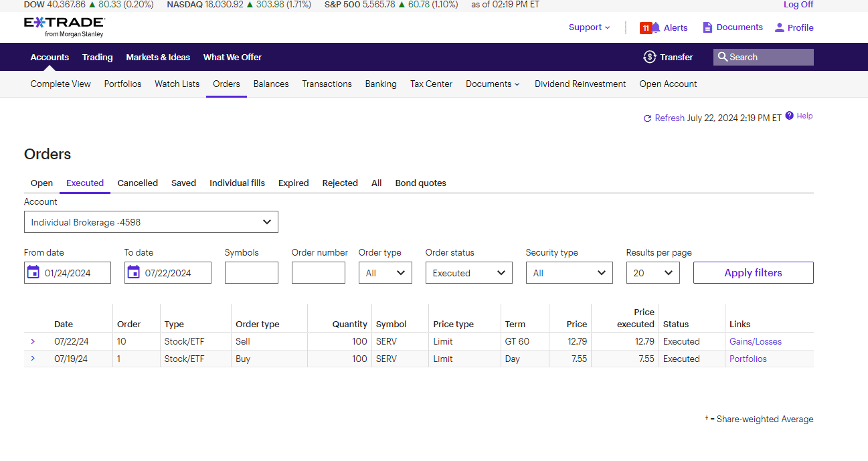The height and width of the screenshot is (461, 868).
Task: Click the Help question mark icon
Action: 790,116
